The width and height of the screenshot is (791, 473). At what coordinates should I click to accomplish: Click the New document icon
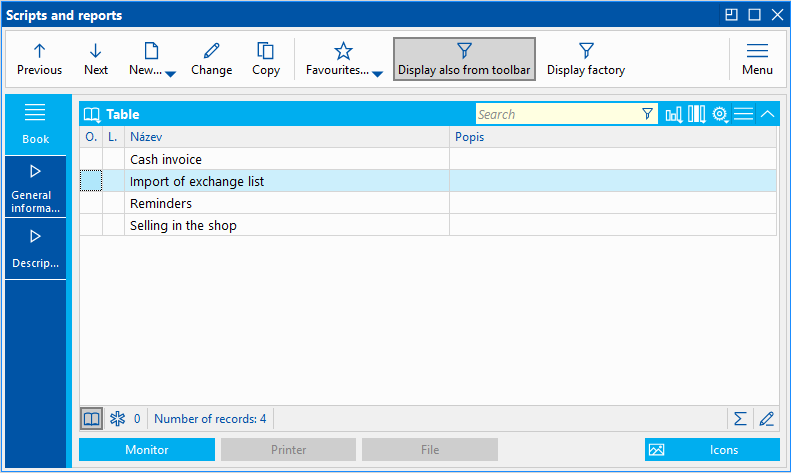(151, 51)
